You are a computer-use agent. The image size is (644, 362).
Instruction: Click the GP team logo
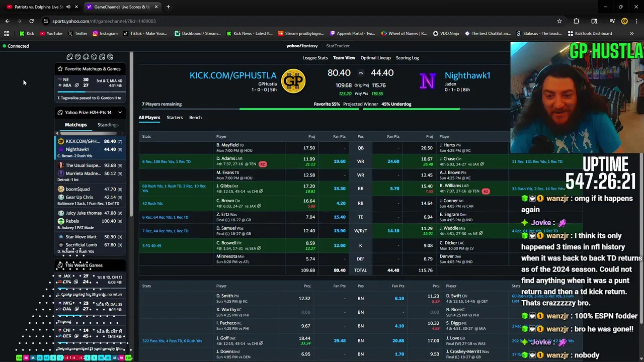pyautogui.click(x=293, y=81)
